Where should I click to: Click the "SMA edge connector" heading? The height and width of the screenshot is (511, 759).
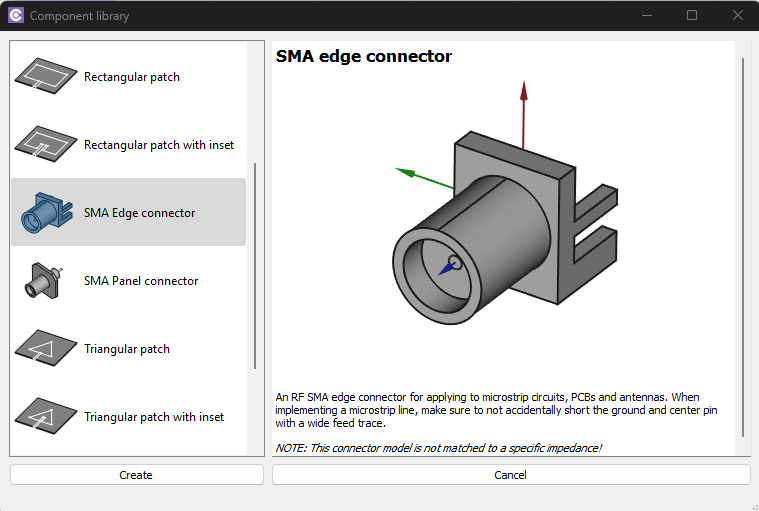[x=364, y=56]
